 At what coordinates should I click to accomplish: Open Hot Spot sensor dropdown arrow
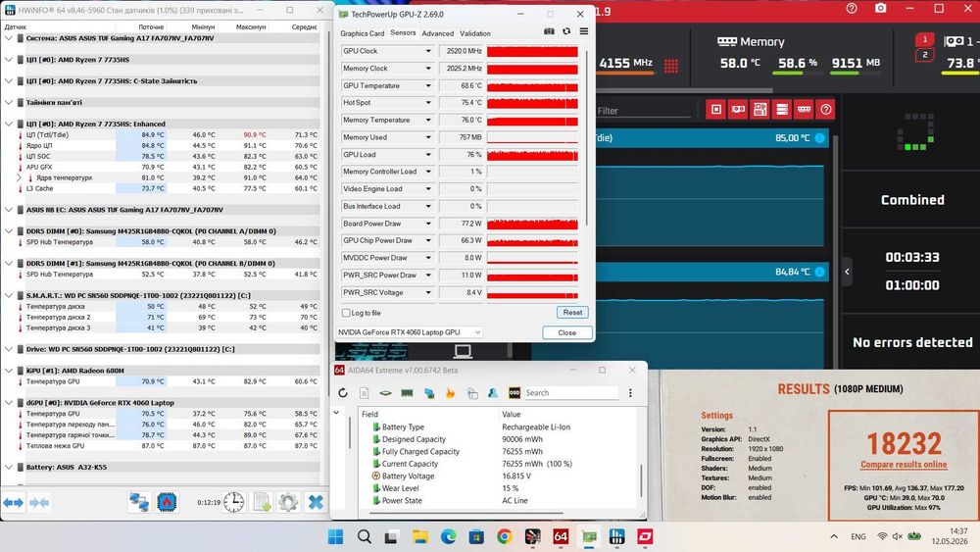point(428,103)
